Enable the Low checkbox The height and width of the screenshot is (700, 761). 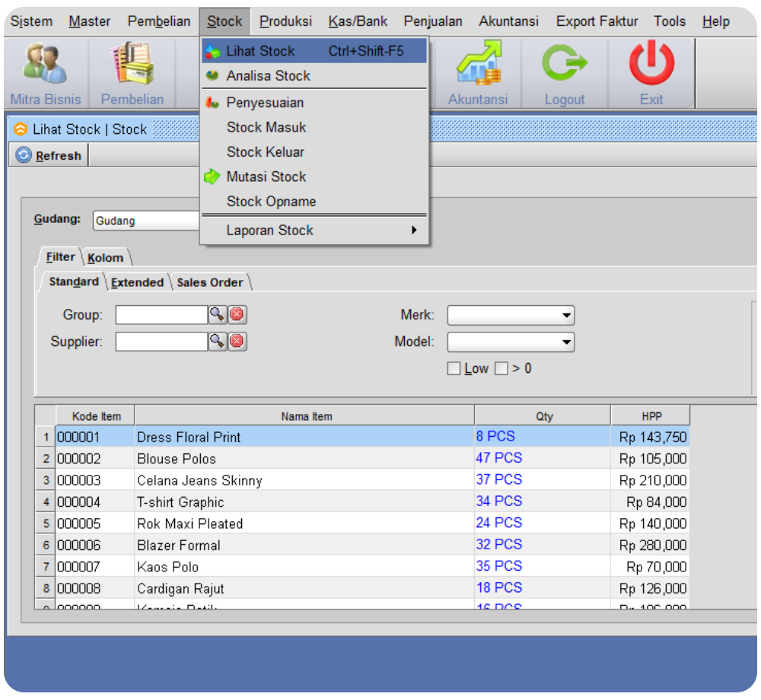[x=454, y=369]
